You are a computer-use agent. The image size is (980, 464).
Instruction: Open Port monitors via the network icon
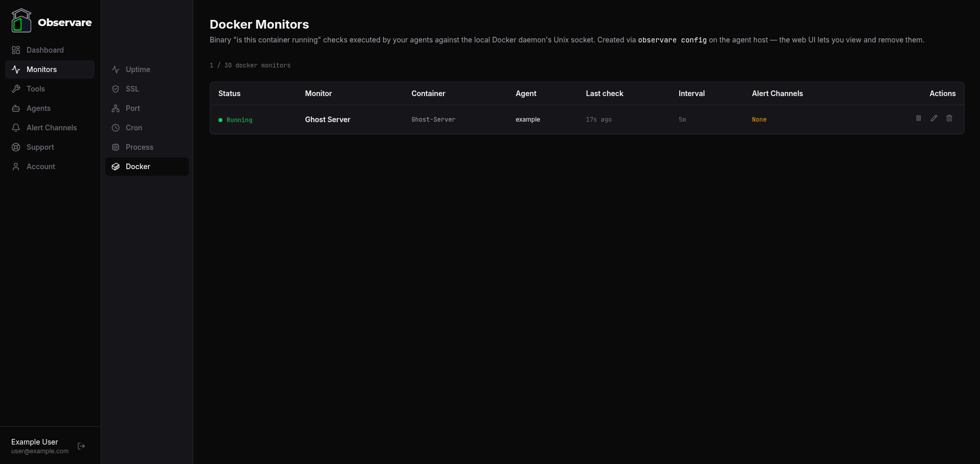pos(116,108)
